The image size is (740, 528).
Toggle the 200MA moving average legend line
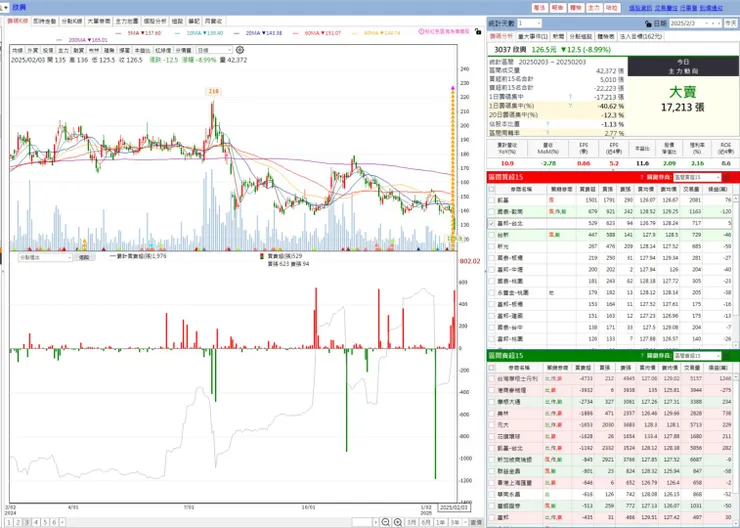tap(82, 40)
